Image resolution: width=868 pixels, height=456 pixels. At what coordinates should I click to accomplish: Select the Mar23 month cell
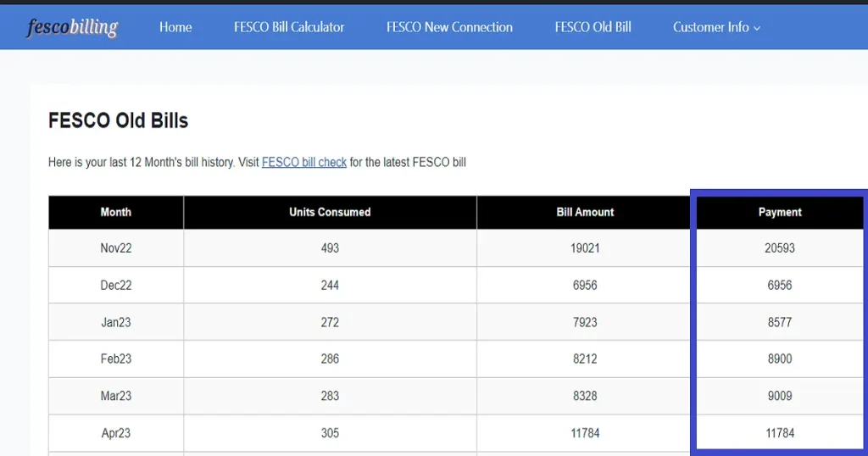coord(115,396)
